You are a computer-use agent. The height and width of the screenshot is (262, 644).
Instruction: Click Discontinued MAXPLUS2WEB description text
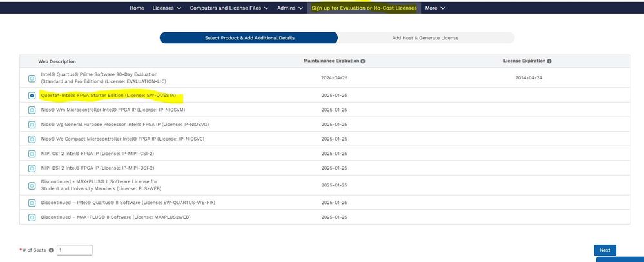(x=115, y=217)
